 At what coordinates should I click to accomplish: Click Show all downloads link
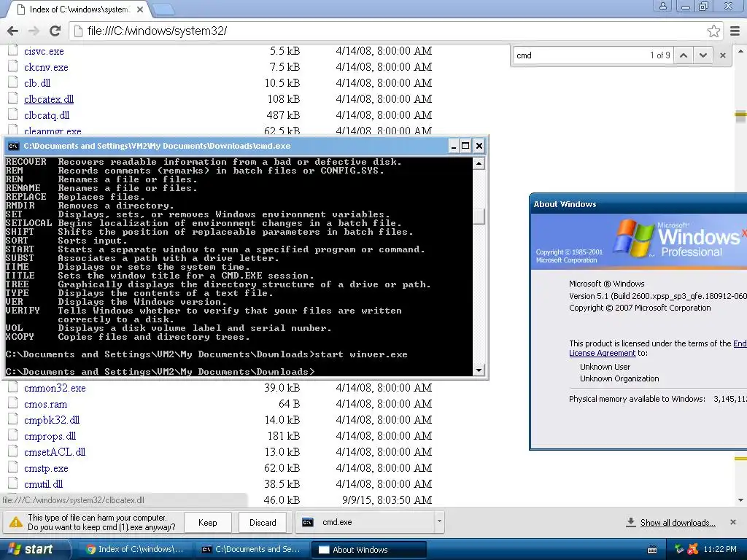678,522
